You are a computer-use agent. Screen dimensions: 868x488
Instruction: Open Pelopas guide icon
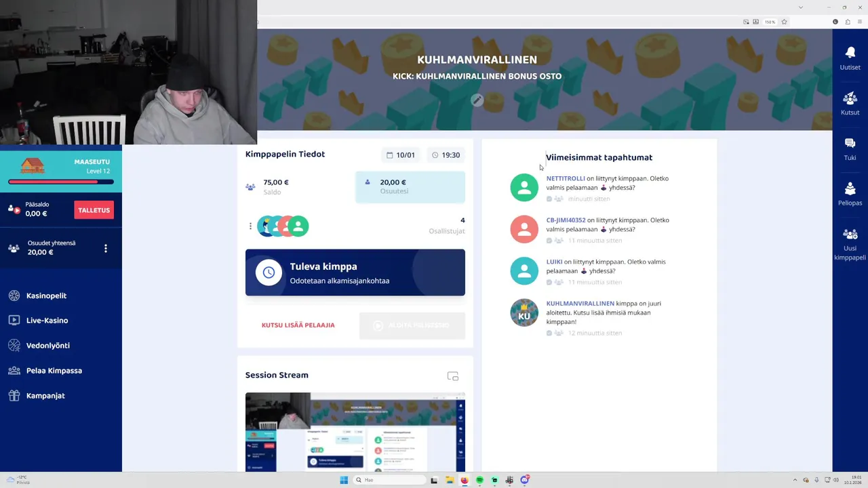tap(850, 188)
